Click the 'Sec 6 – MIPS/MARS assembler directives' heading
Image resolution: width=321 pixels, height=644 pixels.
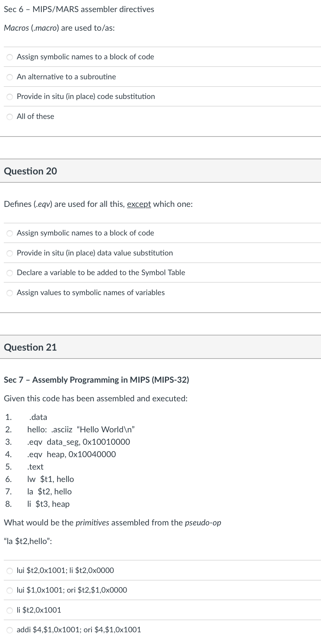point(79,9)
